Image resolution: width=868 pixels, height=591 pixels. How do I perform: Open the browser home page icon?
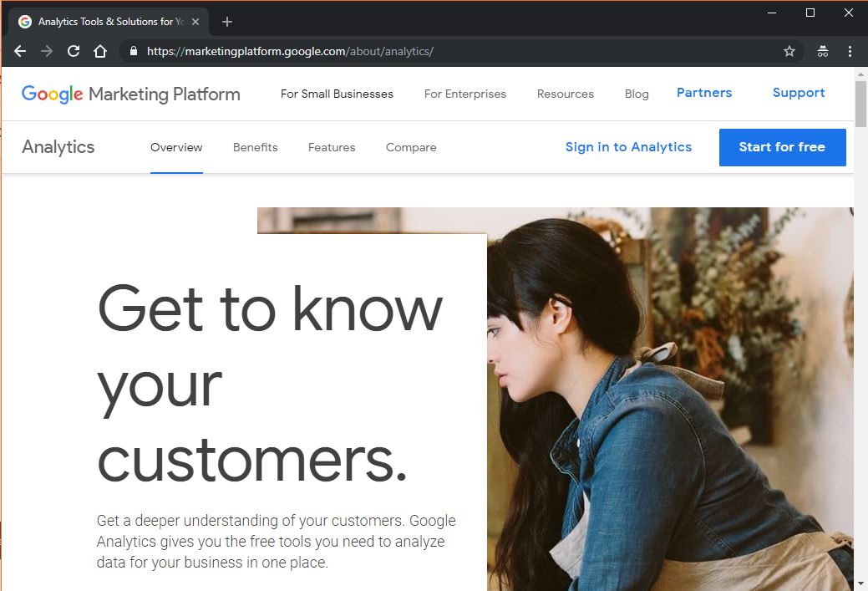tap(100, 51)
